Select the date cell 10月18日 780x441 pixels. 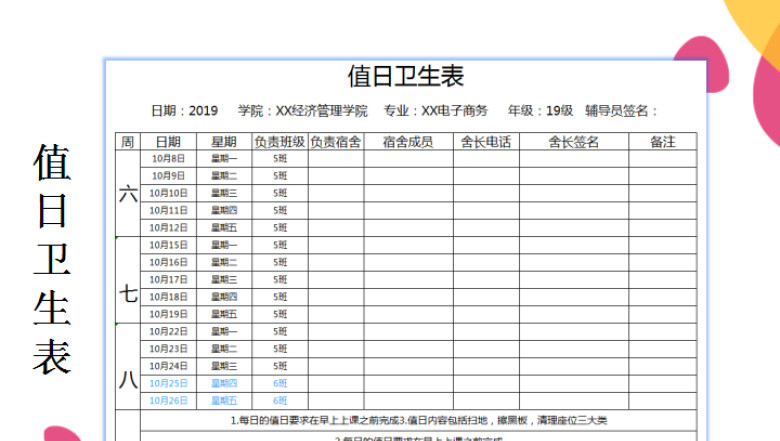(x=168, y=297)
